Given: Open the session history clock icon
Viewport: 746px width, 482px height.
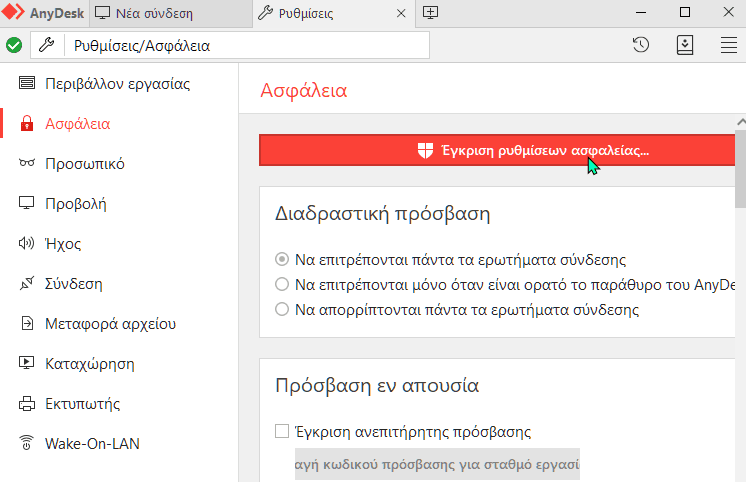Looking at the screenshot, I should [x=641, y=45].
